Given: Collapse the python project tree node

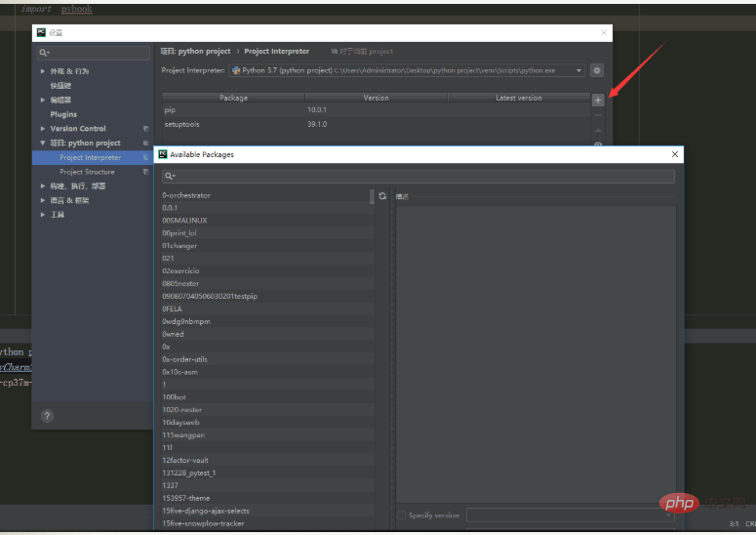Looking at the screenshot, I should [x=43, y=143].
